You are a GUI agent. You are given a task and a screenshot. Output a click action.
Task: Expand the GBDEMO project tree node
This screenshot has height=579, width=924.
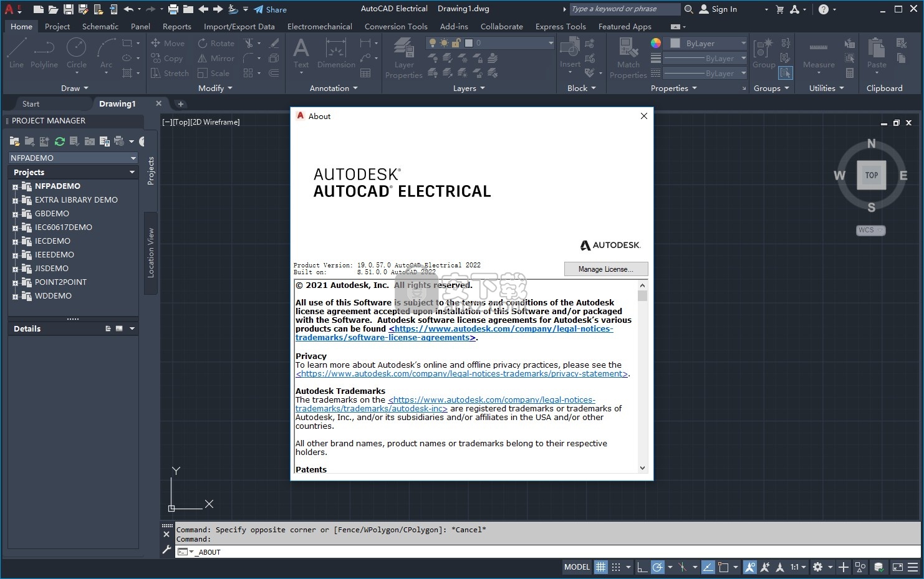(15, 214)
